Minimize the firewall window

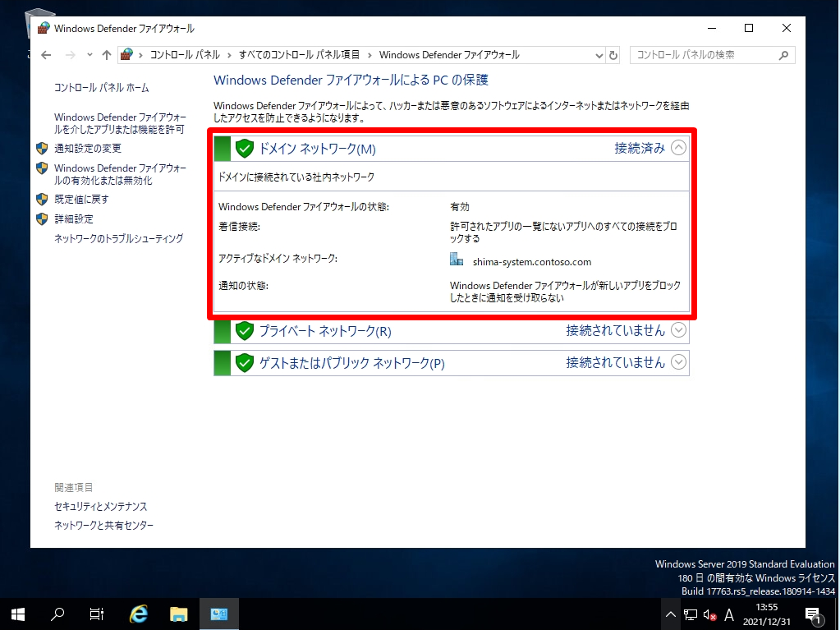pos(712,29)
